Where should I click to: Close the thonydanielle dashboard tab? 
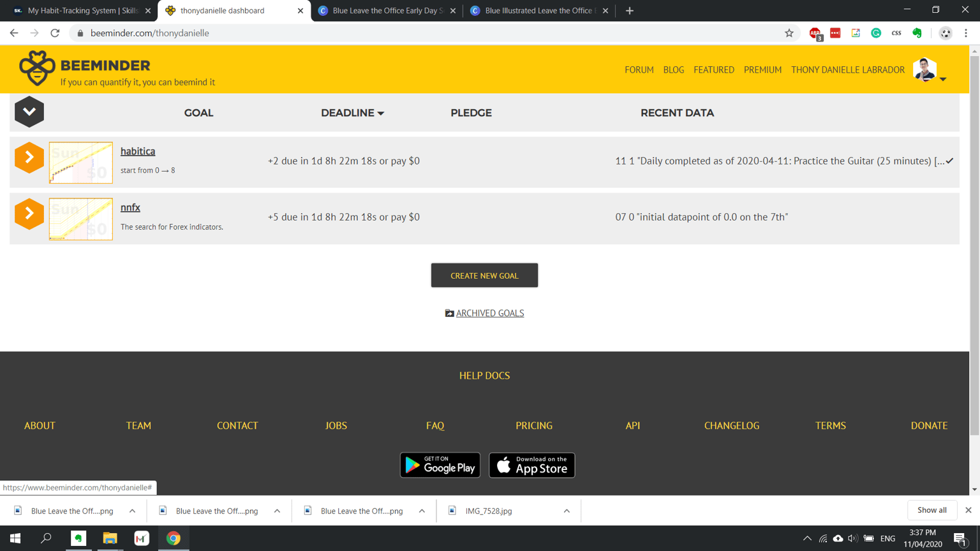pyautogui.click(x=301, y=11)
